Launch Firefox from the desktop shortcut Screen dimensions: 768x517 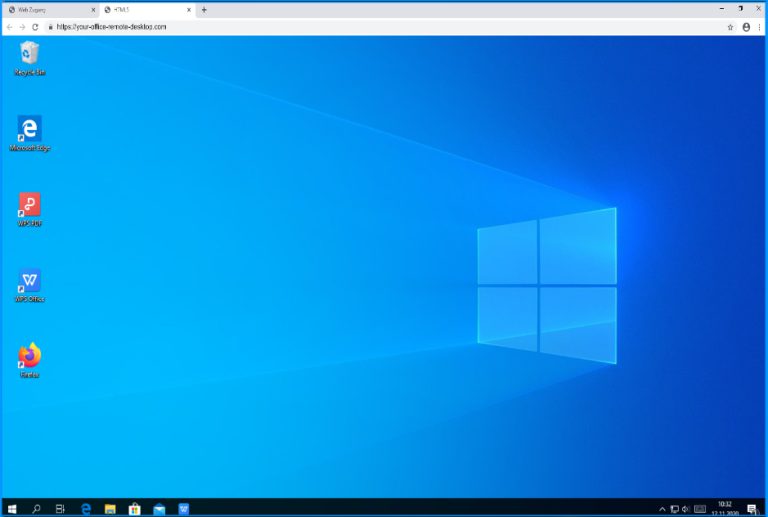[29, 356]
